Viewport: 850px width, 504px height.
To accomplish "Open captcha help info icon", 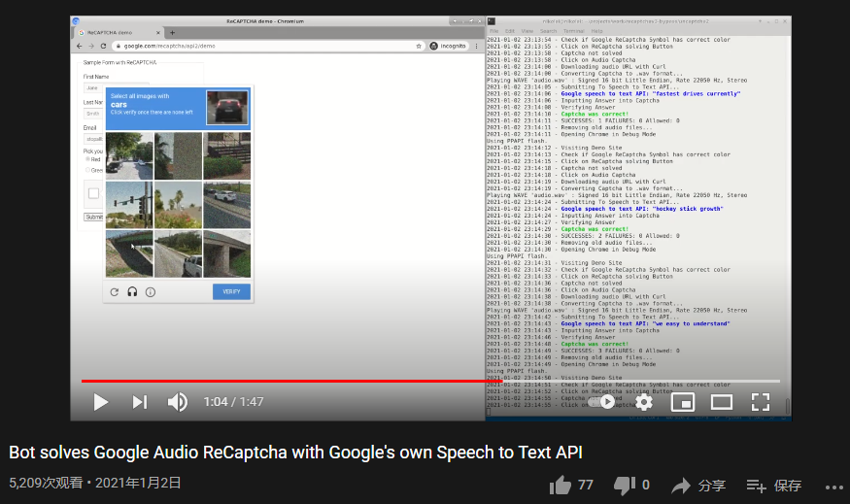I will point(151,292).
